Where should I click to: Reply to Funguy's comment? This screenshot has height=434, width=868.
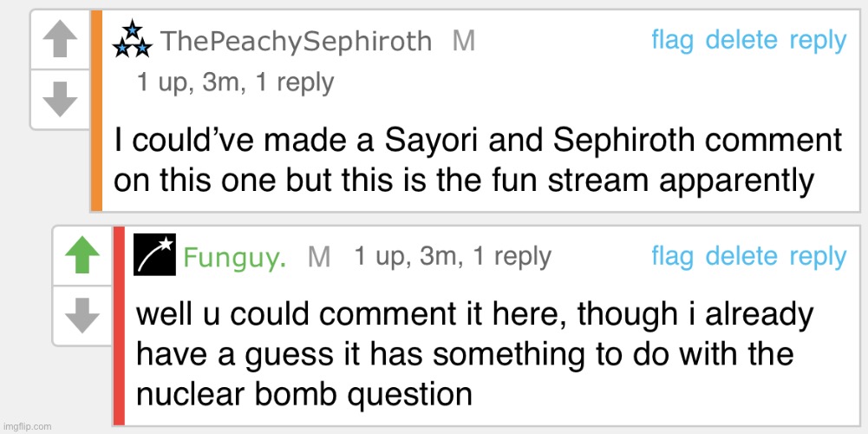pyautogui.click(x=817, y=256)
